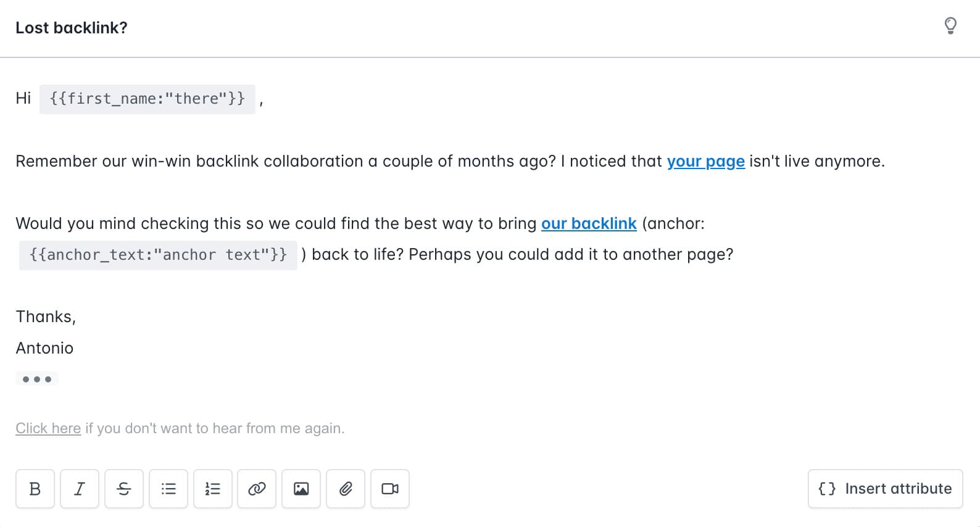Place cursor on the "Antonio" signature line
The image size is (980, 527).
pos(44,348)
